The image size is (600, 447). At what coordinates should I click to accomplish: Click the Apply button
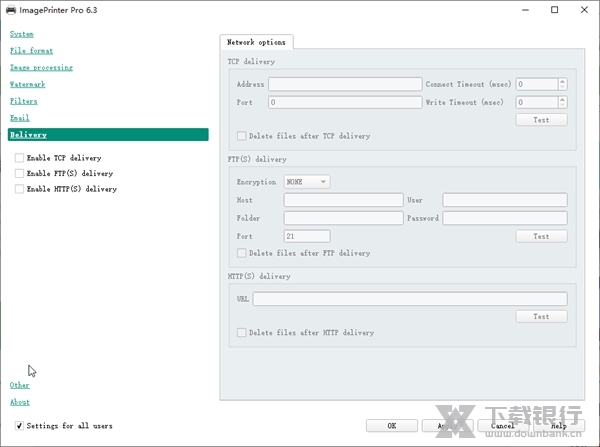click(x=448, y=426)
